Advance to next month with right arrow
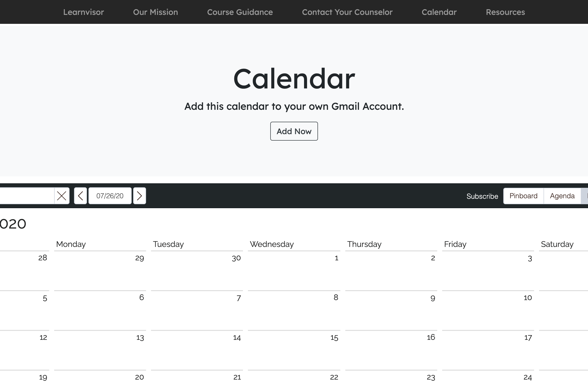 pos(140,196)
